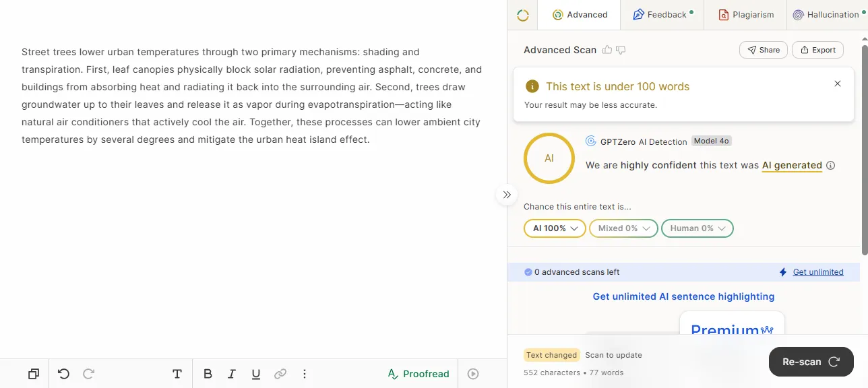The width and height of the screenshot is (868, 388).
Task: Click Get unlimited AI sentence highlighting
Action: 683,296
